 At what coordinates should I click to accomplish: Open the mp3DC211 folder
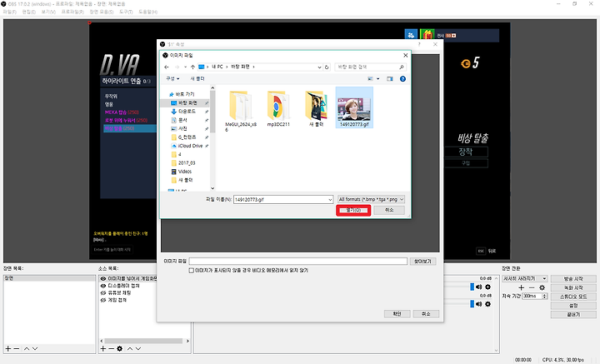[x=278, y=108]
